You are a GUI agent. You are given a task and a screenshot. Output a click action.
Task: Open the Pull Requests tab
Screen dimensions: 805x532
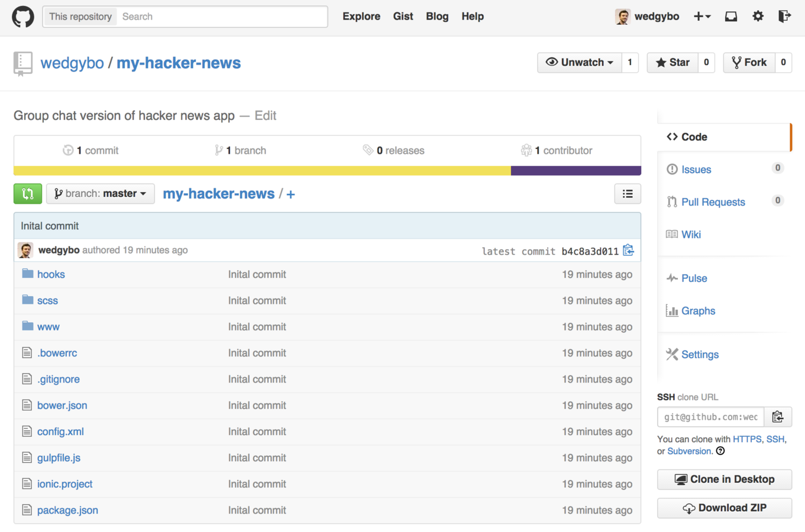pos(713,202)
